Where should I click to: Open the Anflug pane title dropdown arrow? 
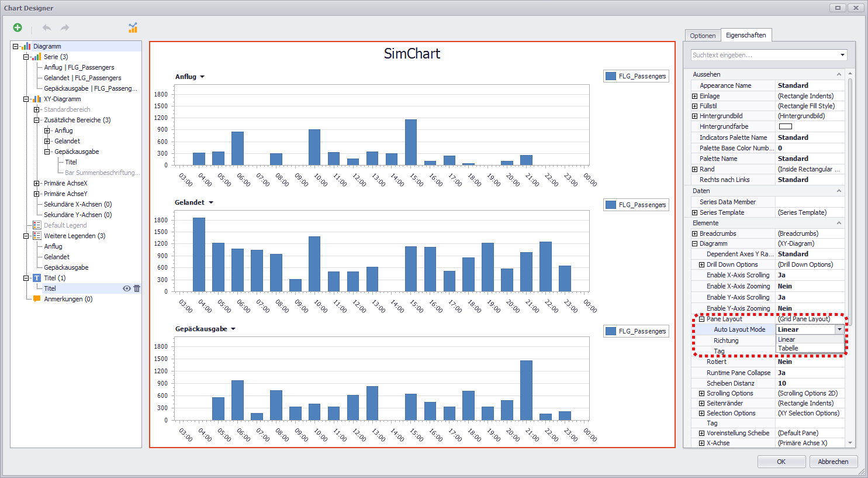point(202,77)
